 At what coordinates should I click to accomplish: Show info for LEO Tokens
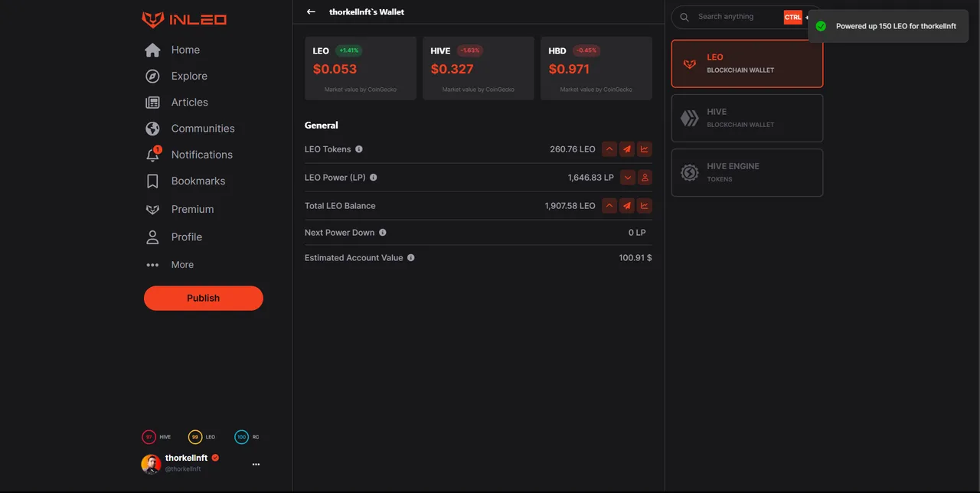tap(359, 149)
